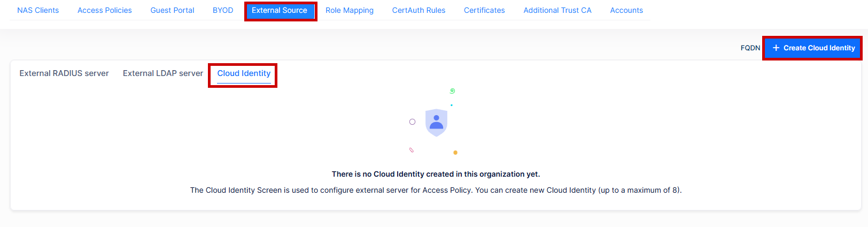
Task: Click the FQDN label
Action: tap(750, 48)
